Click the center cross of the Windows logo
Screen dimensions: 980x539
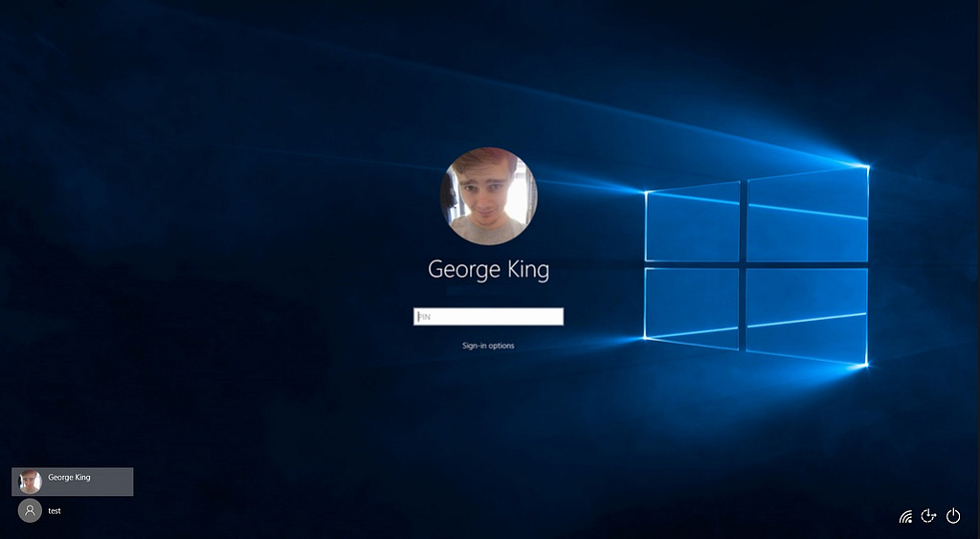tap(743, 264)
